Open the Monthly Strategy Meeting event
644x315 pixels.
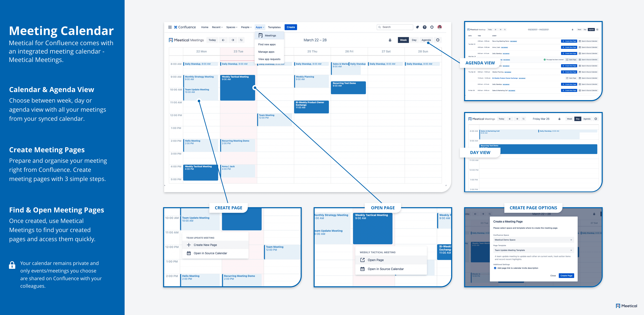click(201, 81)
